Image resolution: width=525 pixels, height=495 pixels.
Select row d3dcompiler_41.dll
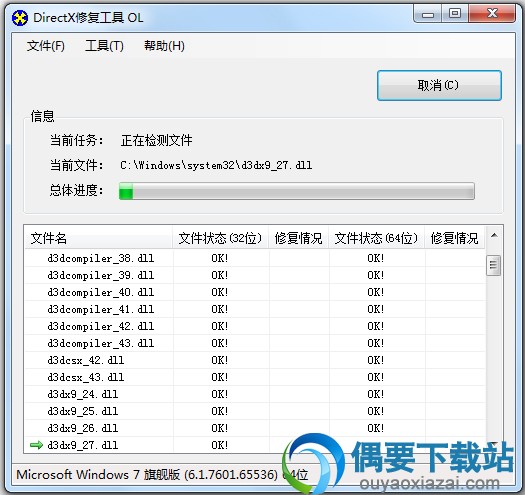pos(255,309)
